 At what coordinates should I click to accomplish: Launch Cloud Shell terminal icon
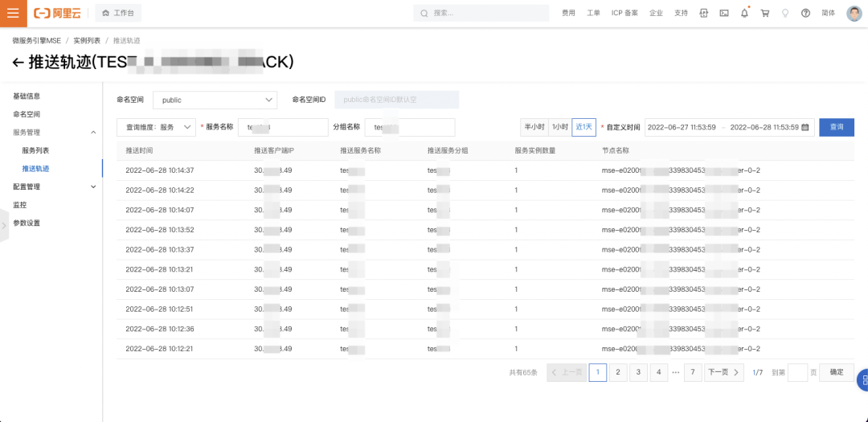pos(723,14)
